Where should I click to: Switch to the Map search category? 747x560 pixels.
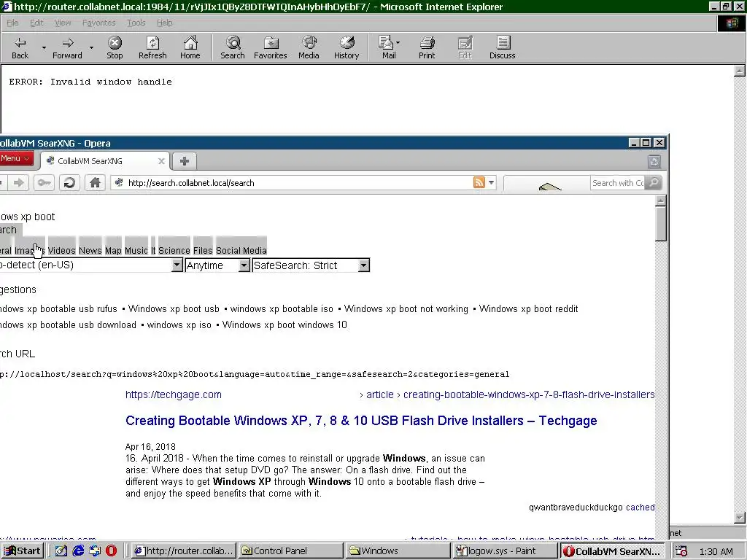coord(113,251)
